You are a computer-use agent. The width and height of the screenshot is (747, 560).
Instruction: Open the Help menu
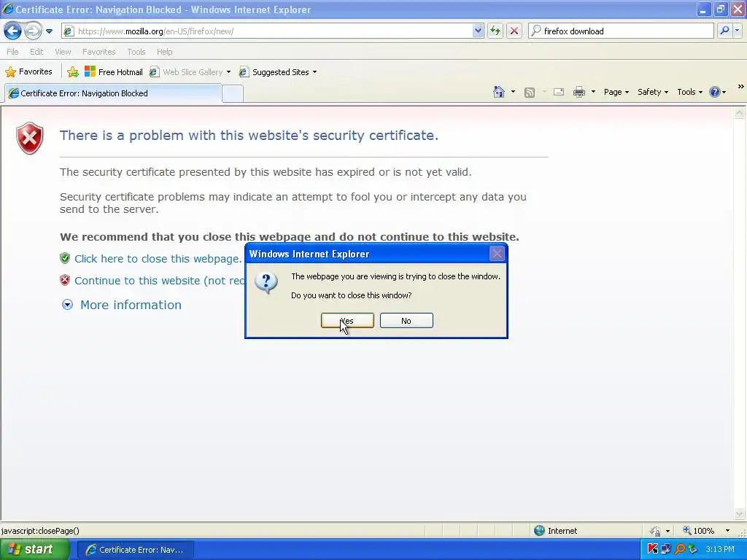tap(164, 52)
